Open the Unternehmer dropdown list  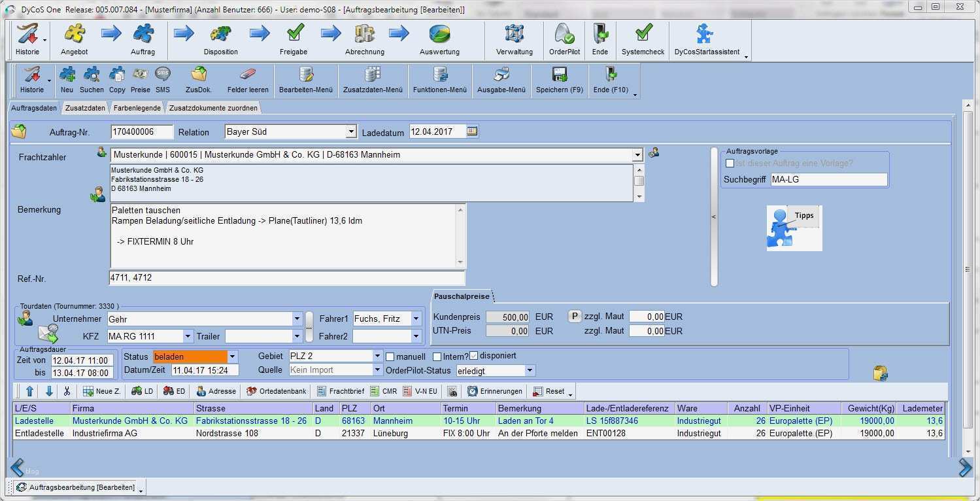point(297,319)
